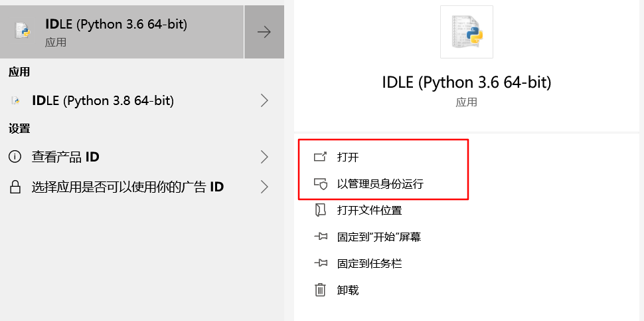644x321 pixels.
Task: Click the lock icon beside the advertising ID setting
Action: (15, 187)
